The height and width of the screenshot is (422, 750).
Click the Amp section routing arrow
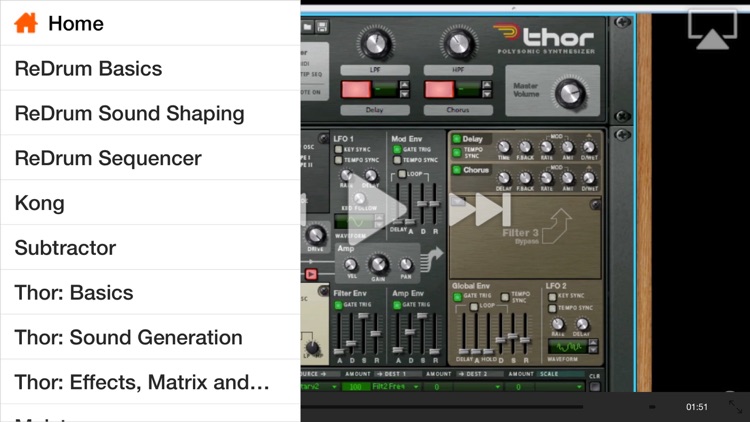click(431, 260)
